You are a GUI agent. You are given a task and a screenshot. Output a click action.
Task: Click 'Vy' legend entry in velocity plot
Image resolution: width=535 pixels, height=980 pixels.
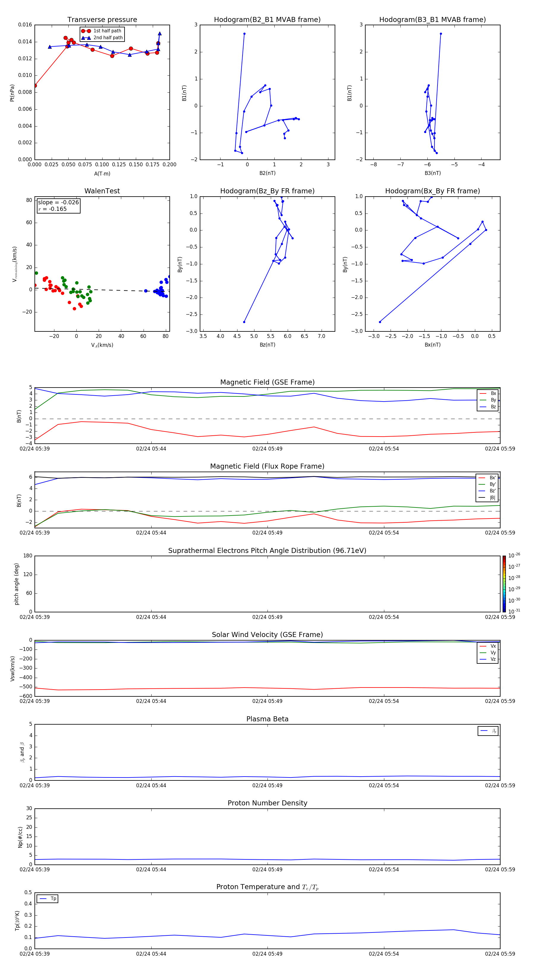pos(488,653)
